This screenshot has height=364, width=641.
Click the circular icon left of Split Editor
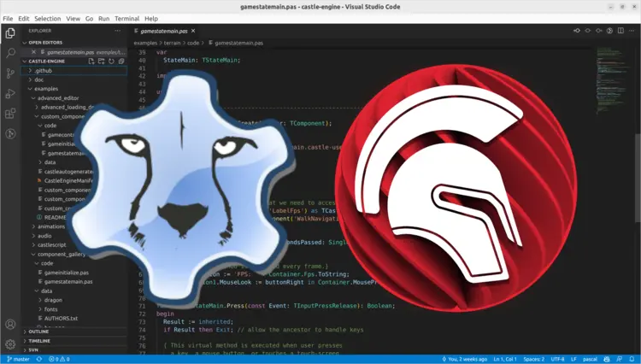[x=609, y=31]
